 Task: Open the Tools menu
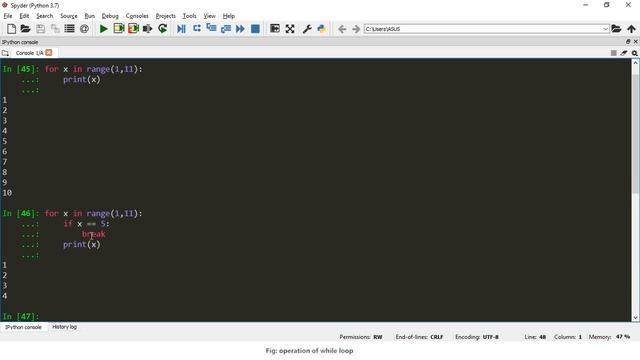click(189, 16)
